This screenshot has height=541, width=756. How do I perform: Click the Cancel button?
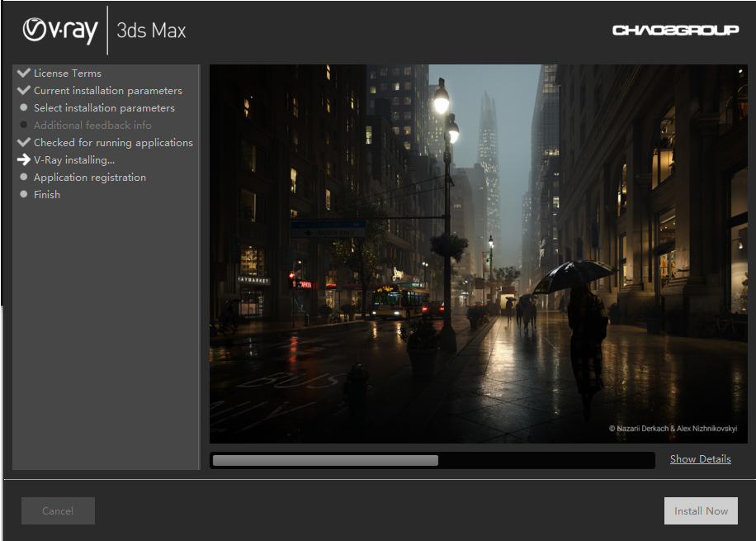tap(58, 510)
